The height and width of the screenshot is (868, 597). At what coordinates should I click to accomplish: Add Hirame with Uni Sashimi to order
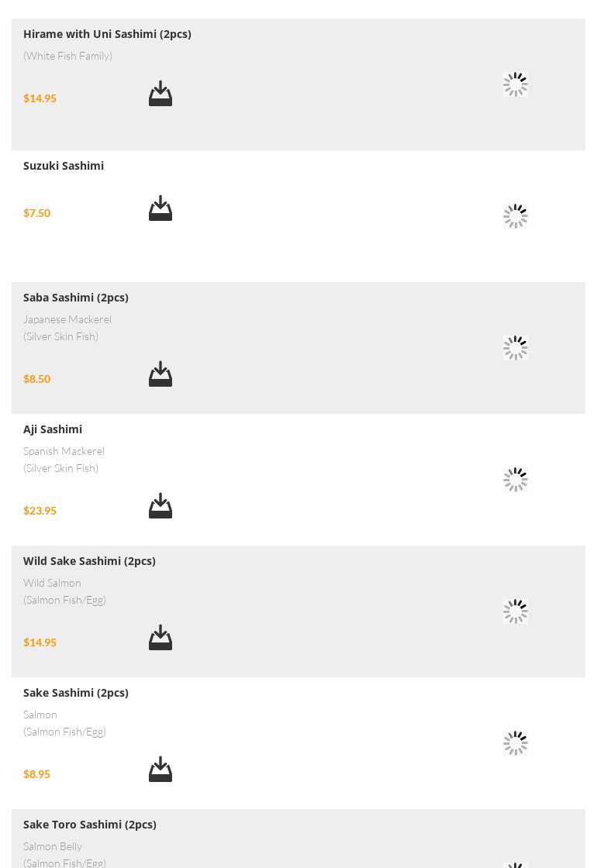(x=160, y=93)
